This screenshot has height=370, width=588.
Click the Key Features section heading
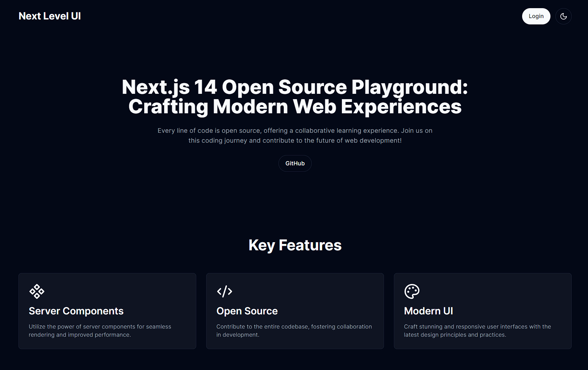click(x=295, y=245)
